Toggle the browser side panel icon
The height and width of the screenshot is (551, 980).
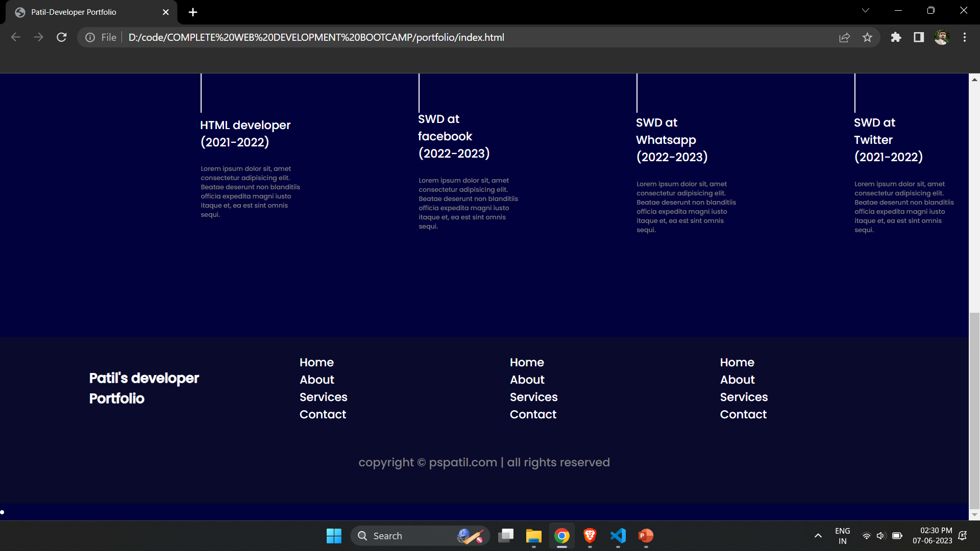point(919,37)
